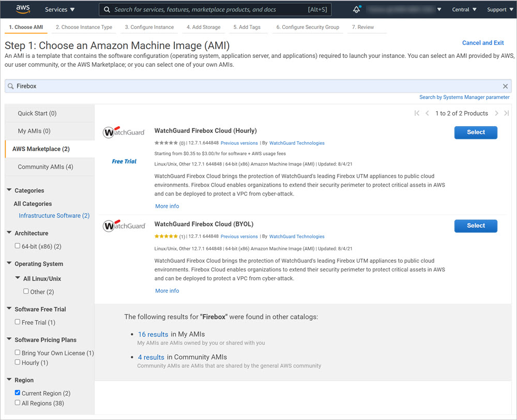Open Search by Systems Manager parameter
The width and height of the screenshot is (517, 420).
click(464, 97)
